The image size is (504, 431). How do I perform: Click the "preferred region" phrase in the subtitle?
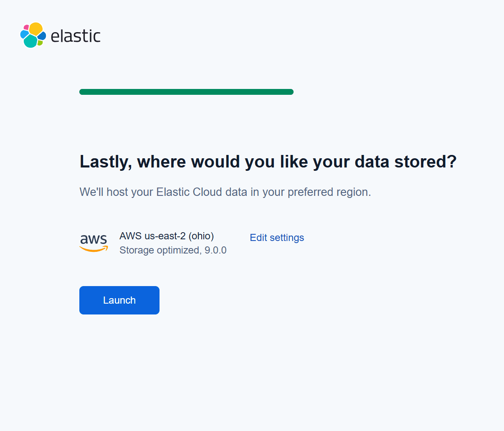[329, 192]
